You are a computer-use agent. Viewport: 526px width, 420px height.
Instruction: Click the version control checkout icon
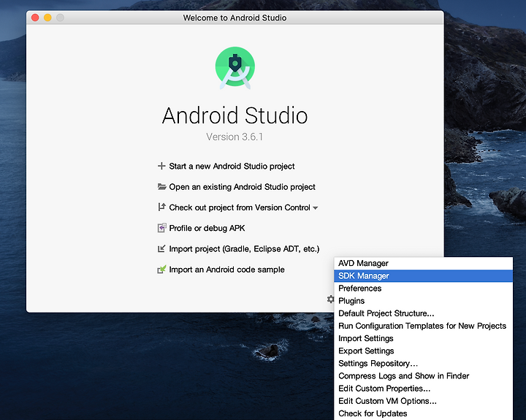(161, 207)
